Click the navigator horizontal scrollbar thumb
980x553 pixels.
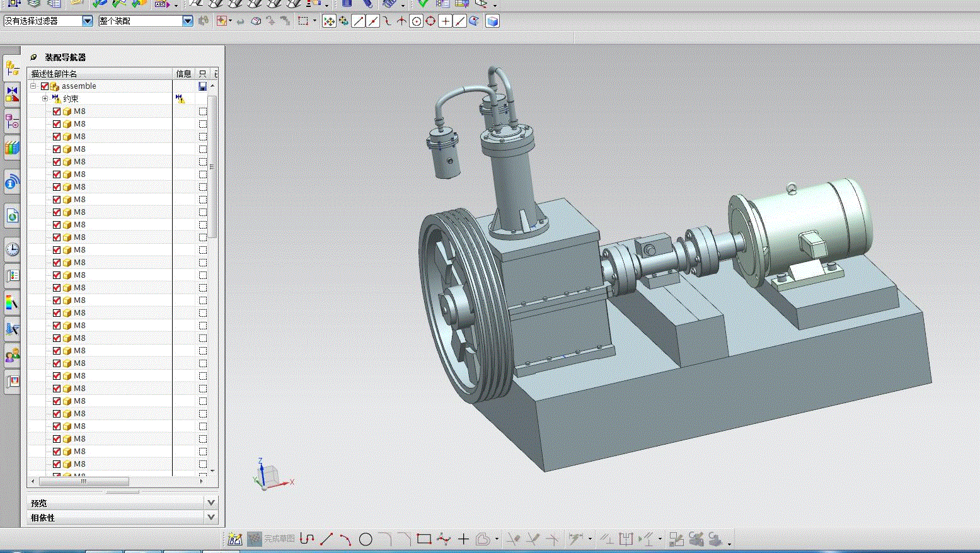[84, 481]
